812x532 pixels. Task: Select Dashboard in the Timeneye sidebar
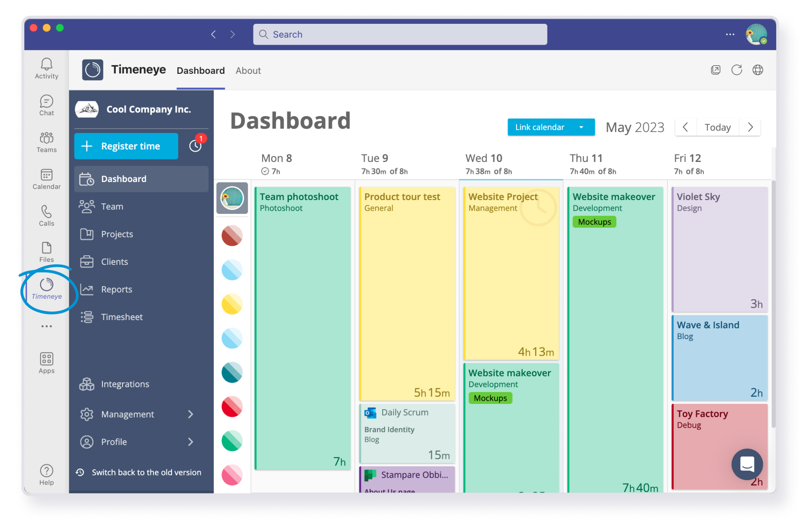(141, 179)
